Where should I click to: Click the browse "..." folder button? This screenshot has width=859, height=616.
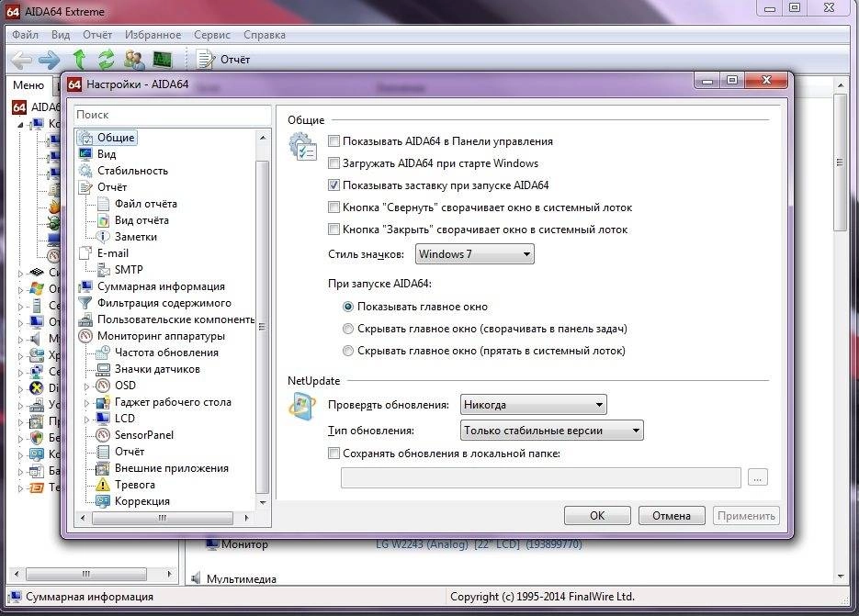[757, 477]
